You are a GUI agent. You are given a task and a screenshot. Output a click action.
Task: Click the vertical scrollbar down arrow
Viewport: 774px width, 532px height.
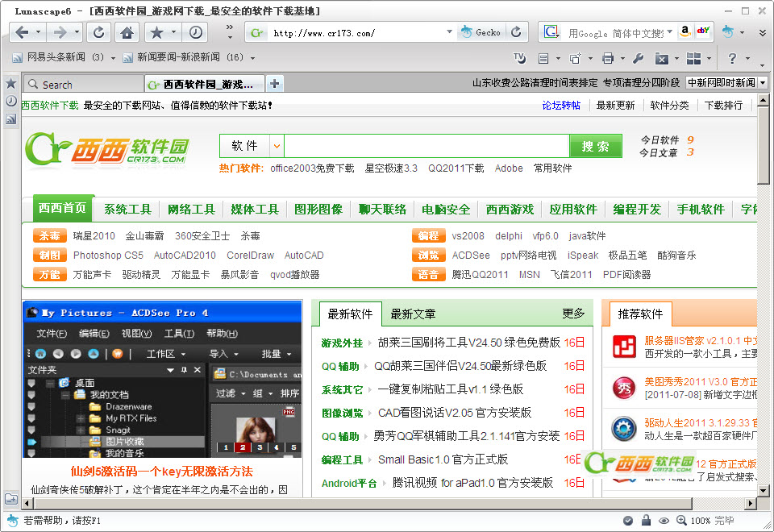[764, 491]
